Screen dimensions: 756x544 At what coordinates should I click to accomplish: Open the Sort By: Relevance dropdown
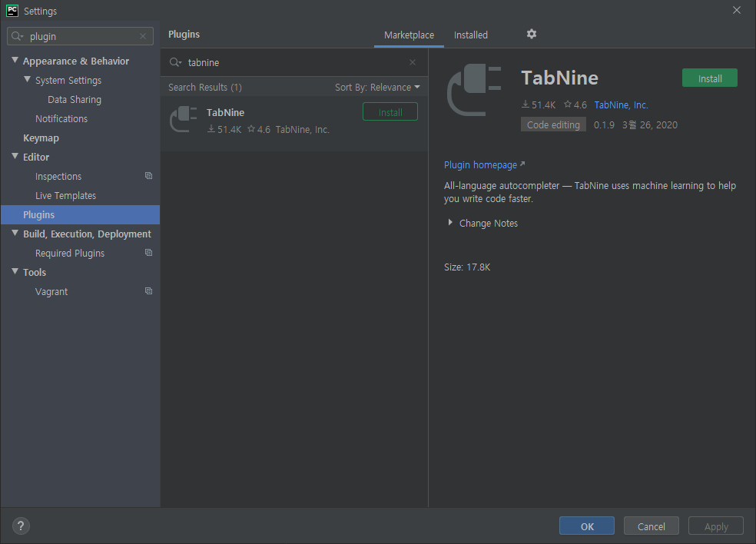(x=377, y=88)
